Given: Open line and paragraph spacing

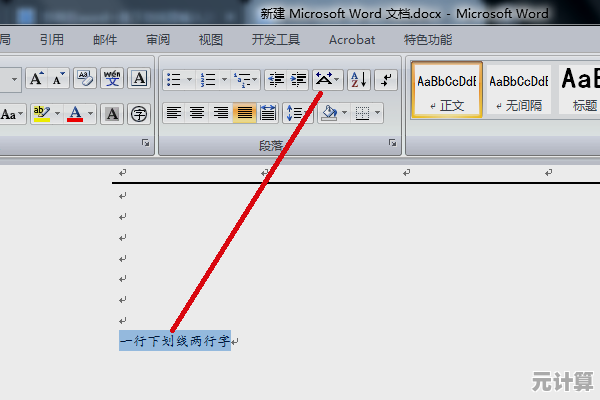Looking at the screenshot, I should pos(298,113).
